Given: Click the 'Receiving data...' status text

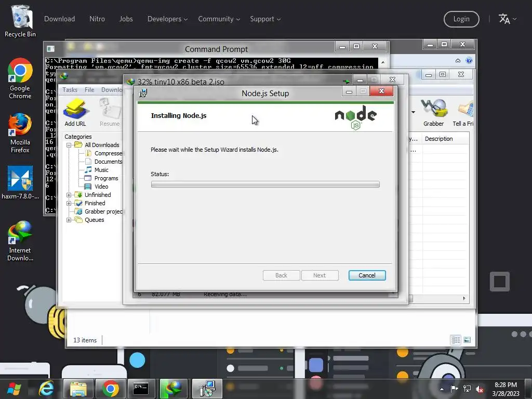Looking at the screenshot, I should pyautogui.click(x=225, y=294).
